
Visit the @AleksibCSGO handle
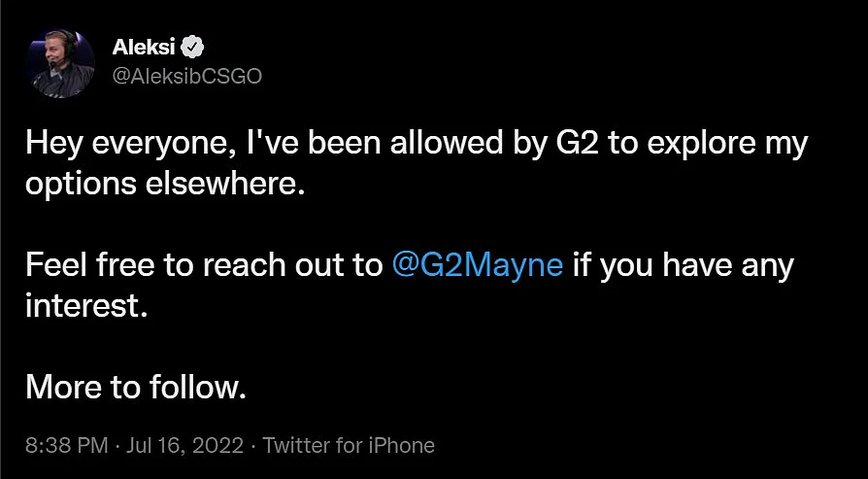pos(187,77)
